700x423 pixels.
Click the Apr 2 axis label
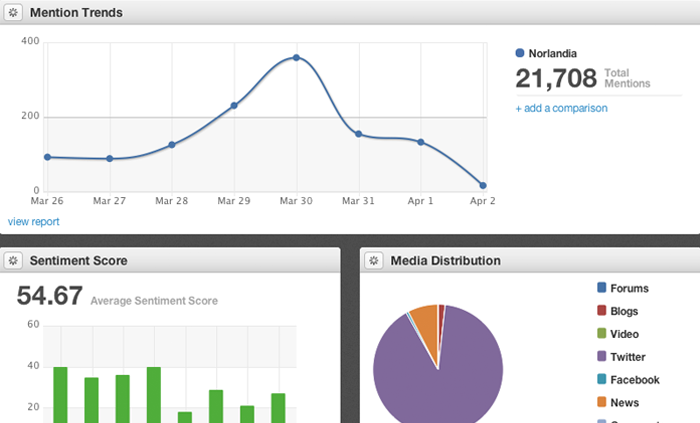click(x=483, y=201)
